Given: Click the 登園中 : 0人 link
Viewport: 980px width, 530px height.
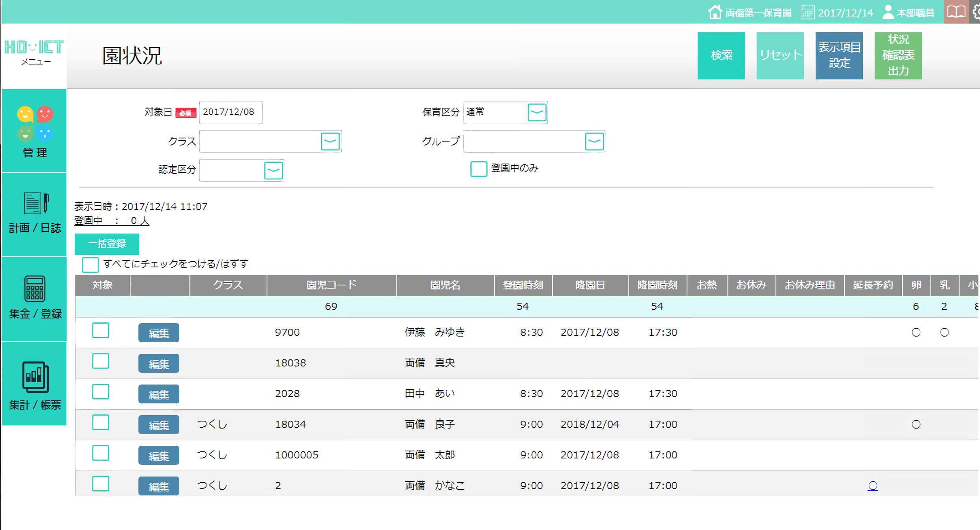Looking at the screenshot, I should [112, 221].
